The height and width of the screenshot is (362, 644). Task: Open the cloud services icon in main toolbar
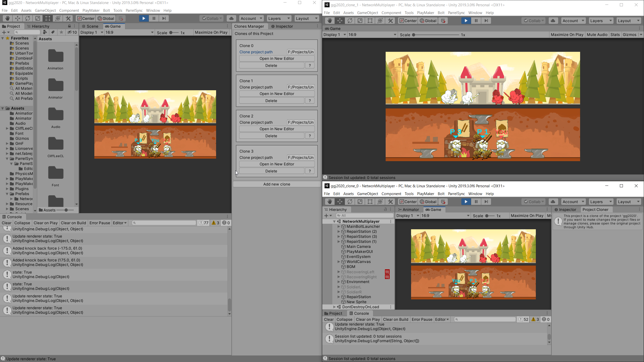pyautogui.click(x=231, y=18)
